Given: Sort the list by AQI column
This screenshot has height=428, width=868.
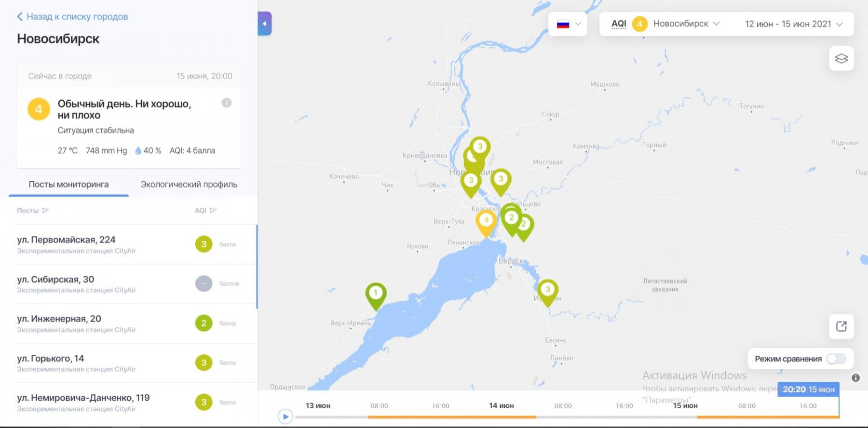Looking at the screenshot, I should [206, 211].
